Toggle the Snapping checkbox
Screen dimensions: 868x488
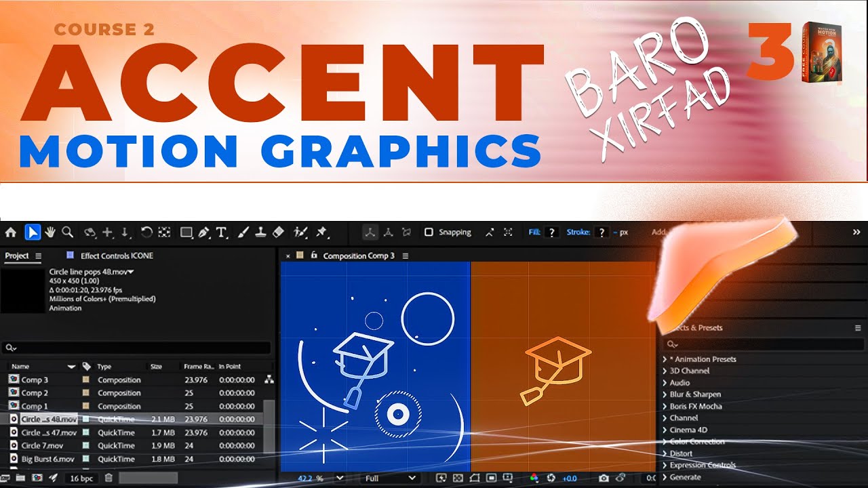coord(429,232)
